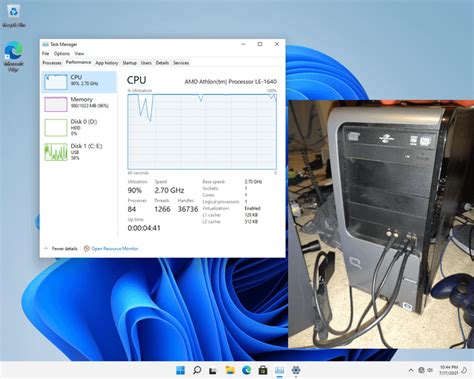Click the Task Manager taskbar icon
474x379 pixels.
point(279,370)
